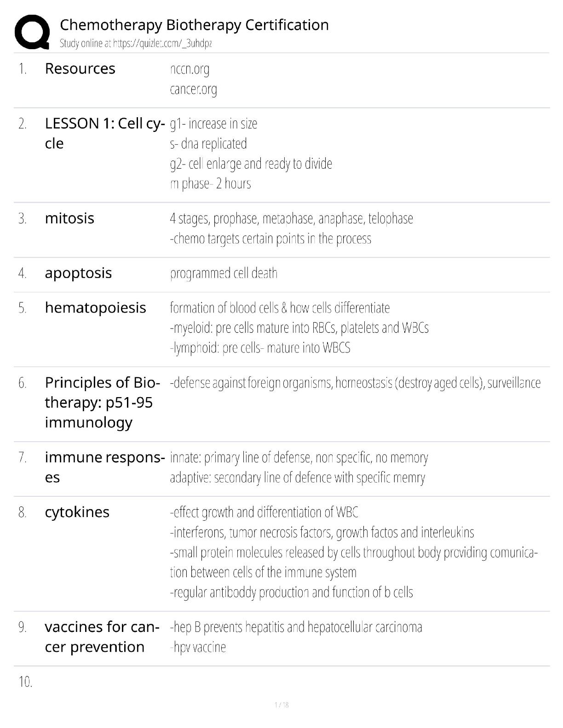Select the LESSON 1: Cell cycle term
This screenshot has width=563, height=728.
[105, 133]
